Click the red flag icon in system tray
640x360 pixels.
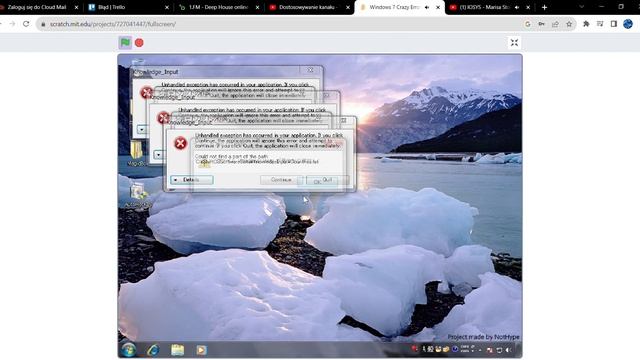point(415,349)
